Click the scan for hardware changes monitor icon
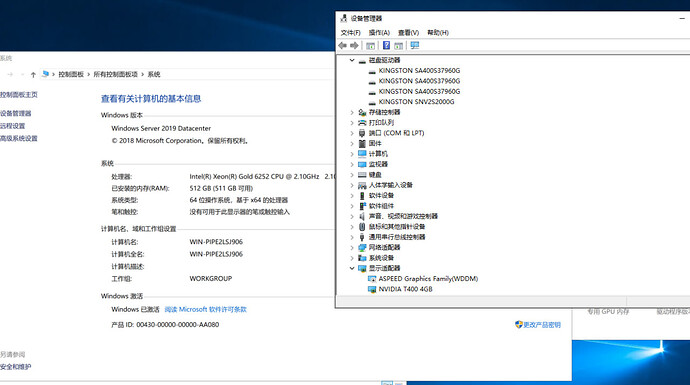690x385 pixels. [415, 45]
